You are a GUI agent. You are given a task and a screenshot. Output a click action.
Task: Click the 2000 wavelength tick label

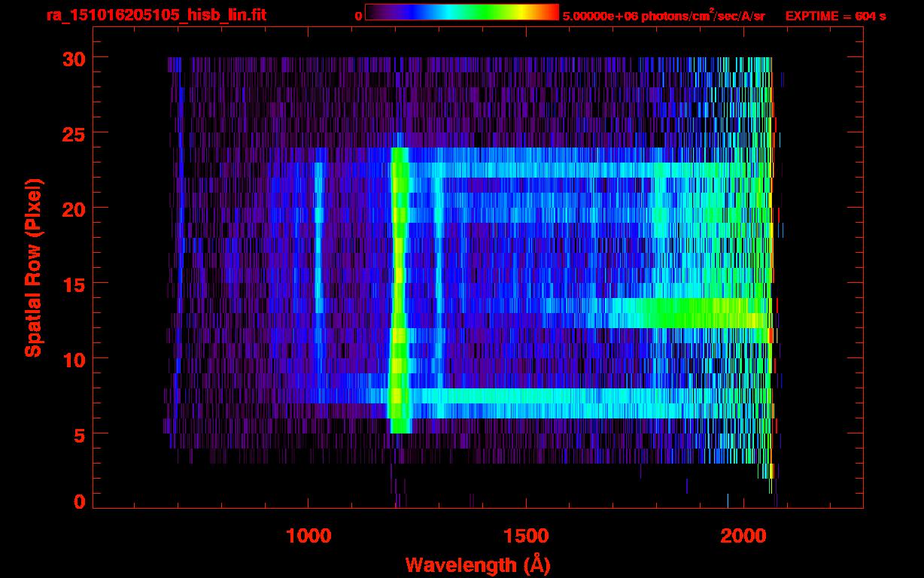coord(743,536)
